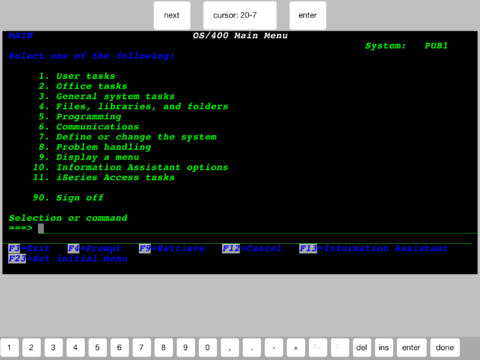Select option 2. Office tasks

coord(83,86)
